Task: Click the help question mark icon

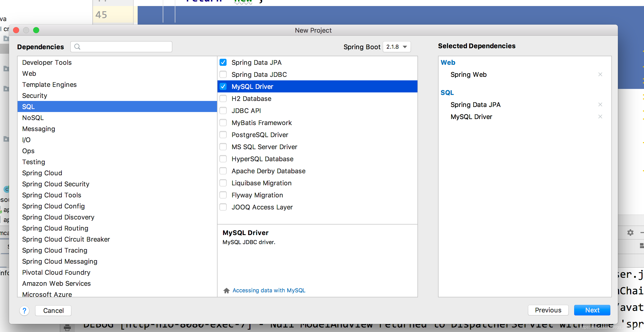Action: coord(24,311)
